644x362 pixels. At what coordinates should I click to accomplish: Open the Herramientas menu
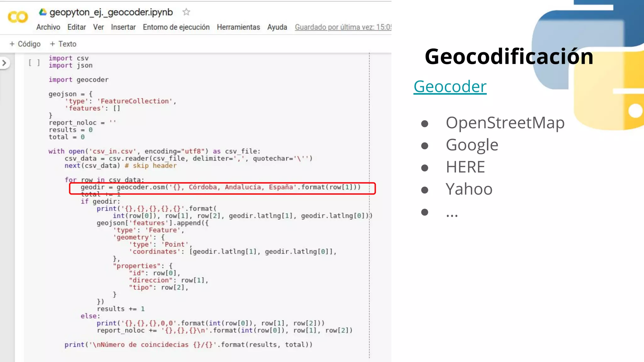coord(238,27)
